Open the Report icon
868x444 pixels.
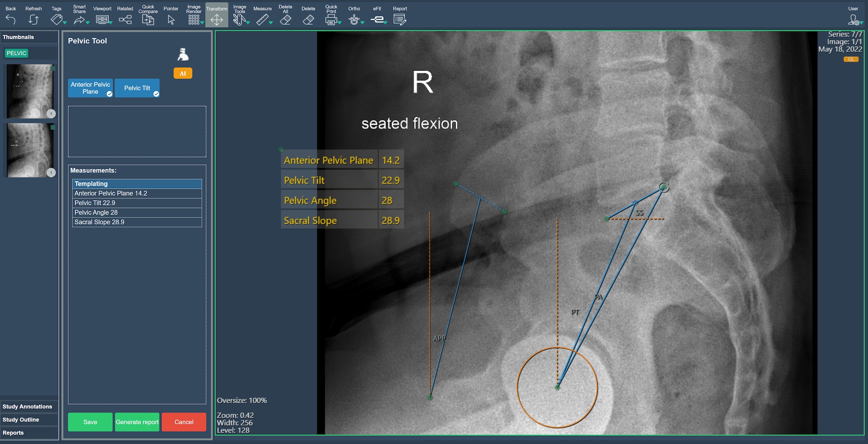[399, 19]
